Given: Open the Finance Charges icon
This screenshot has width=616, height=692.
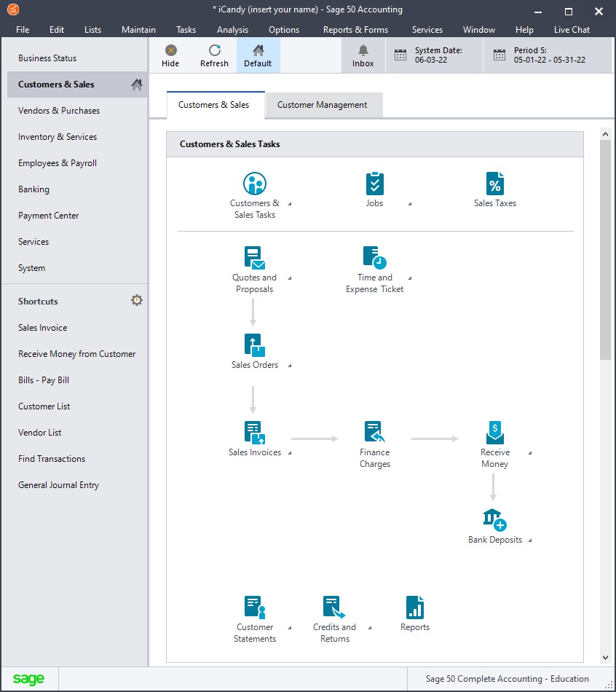Looking at the screenshot, I should (375, 432).
